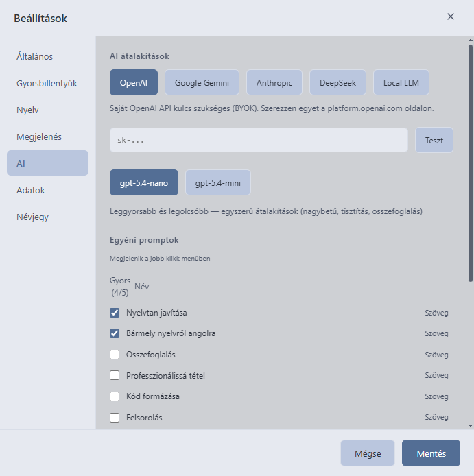Click the Név column header
This screenshot has width=474, height=476.
(141, 286)
